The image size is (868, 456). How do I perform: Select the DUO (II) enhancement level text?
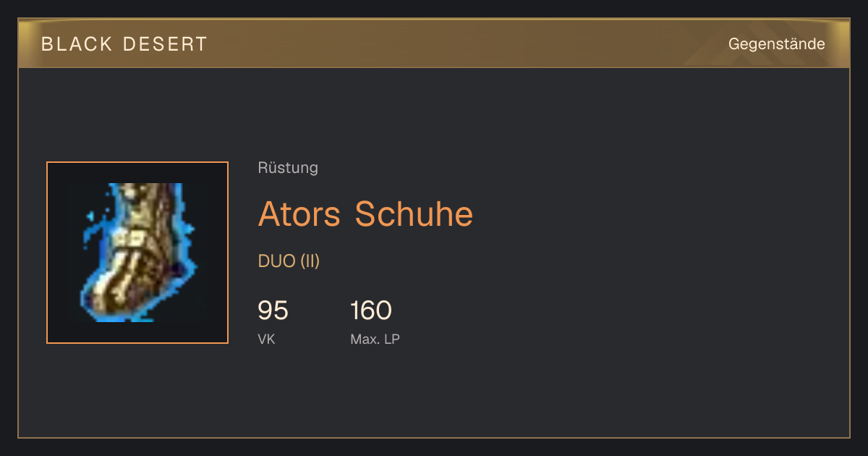289,261
